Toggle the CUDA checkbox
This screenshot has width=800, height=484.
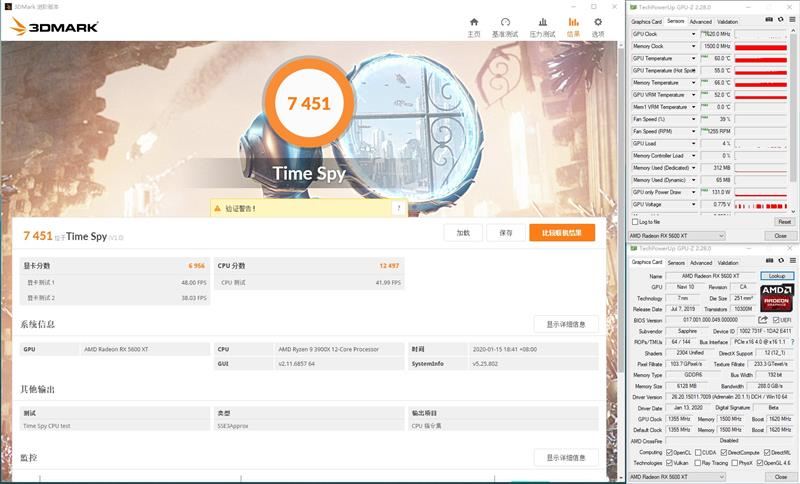click(x=698, y=452)
